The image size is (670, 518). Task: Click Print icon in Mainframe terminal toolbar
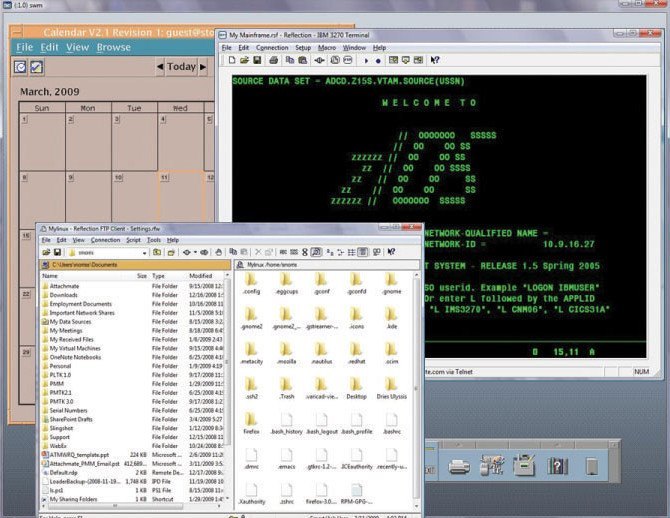click(273, 60)
